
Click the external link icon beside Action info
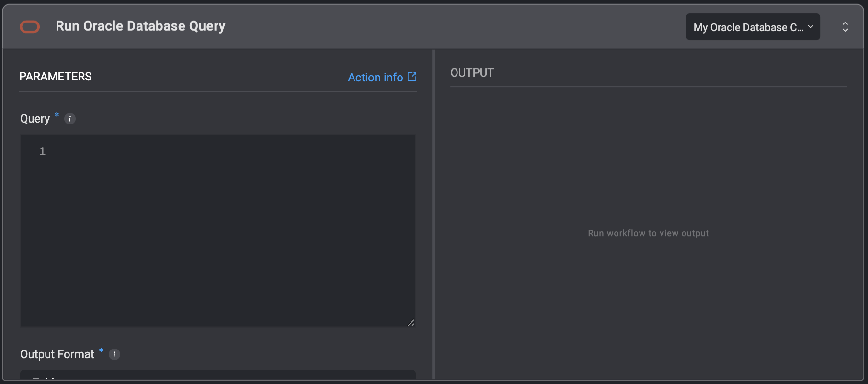click(412, 77)
